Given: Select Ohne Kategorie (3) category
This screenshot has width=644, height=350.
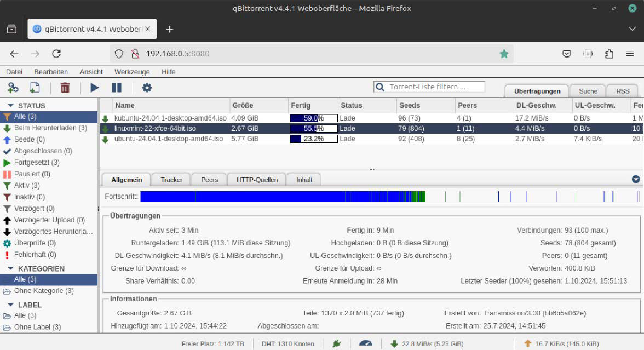Looking at the screenshot, I should (48, 291).
